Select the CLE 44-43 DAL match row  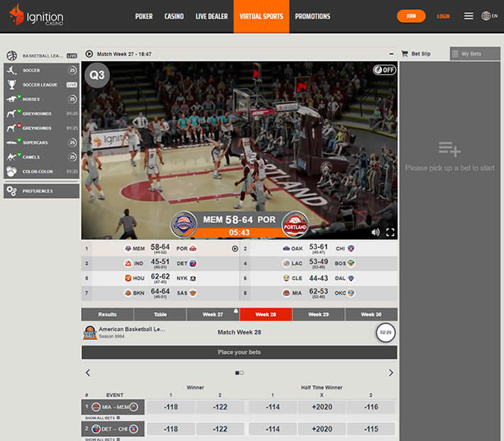[319, 278]
